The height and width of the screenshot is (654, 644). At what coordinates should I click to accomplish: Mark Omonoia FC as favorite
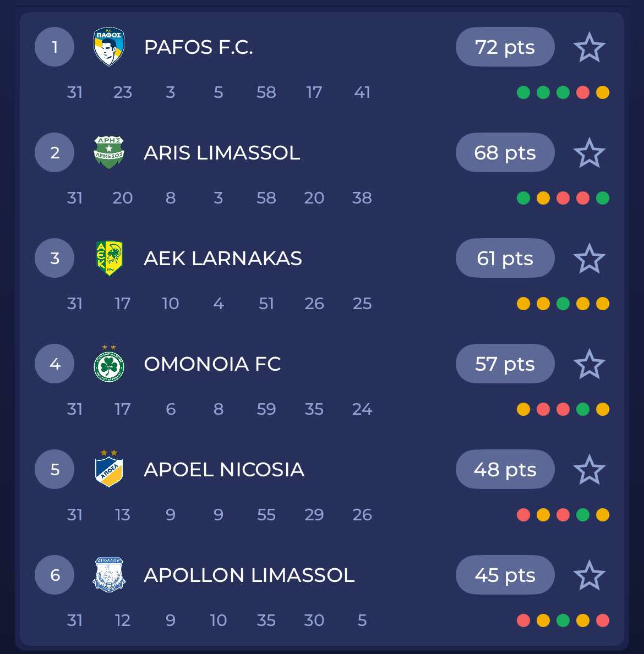[x=589, y=364]
